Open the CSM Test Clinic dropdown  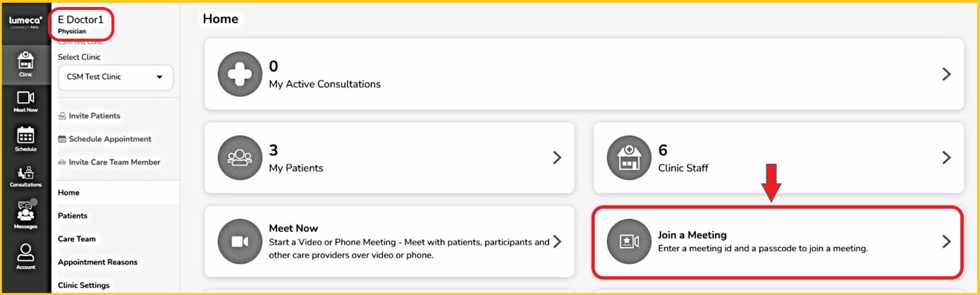[115, 77]
